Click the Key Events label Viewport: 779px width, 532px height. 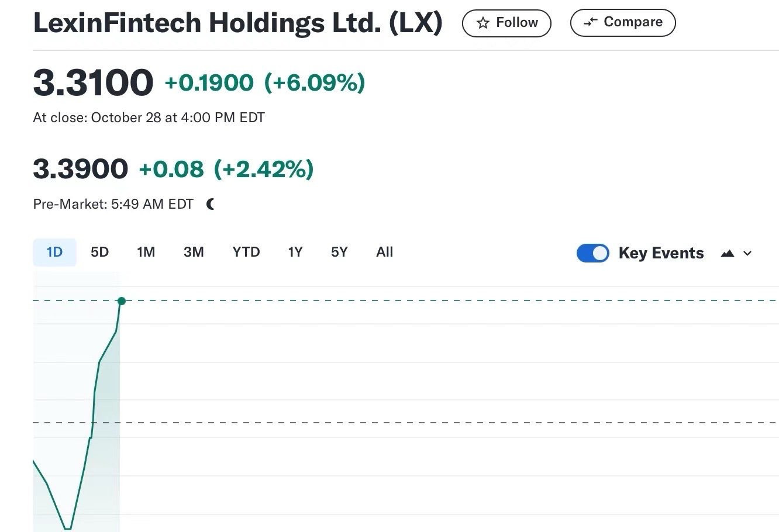pyautogui.click(x=661, y=253)
